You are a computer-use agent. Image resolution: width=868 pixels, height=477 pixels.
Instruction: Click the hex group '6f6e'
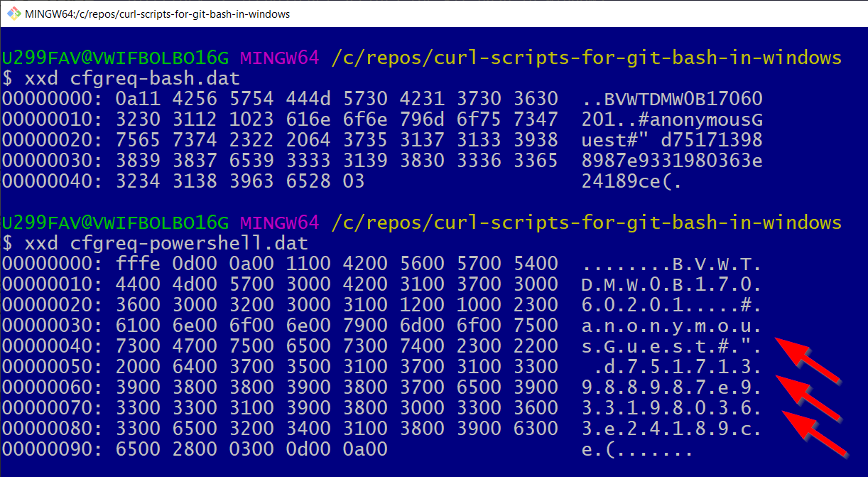365,119
